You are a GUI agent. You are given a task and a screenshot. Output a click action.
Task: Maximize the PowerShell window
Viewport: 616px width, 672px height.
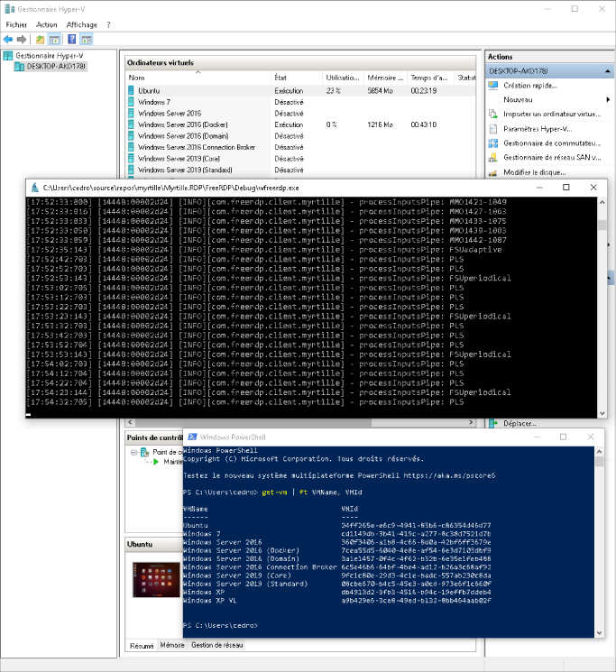(x=564, y=437)
